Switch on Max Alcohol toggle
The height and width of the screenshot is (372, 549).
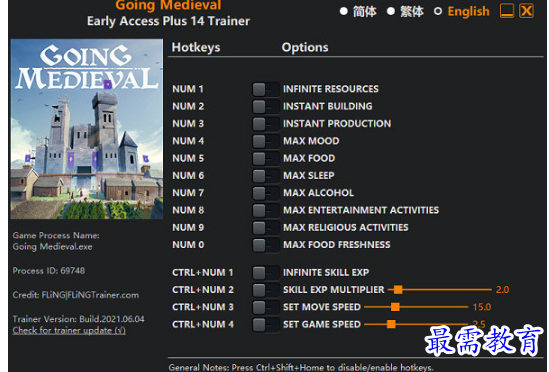coord(265,193)
